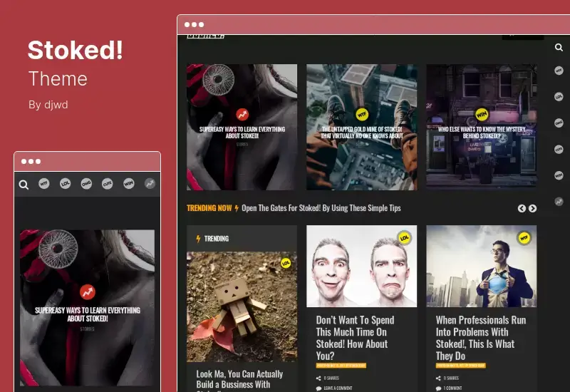Open the article 'Look Ma, You Can Actually Build a Bussiness'
This screenshot has height=392, width=570.
pos(239,380)
